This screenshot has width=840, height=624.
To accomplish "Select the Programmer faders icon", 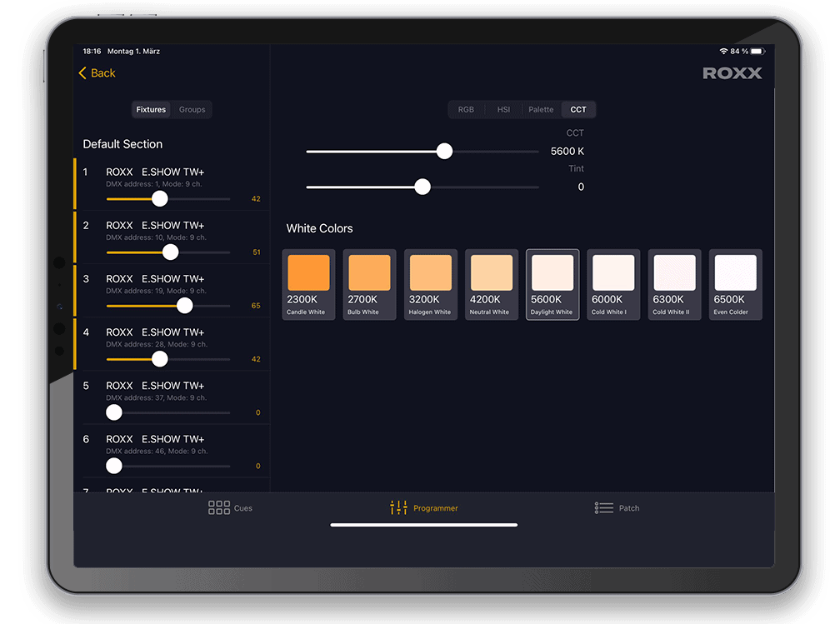I will click(398, 507).
